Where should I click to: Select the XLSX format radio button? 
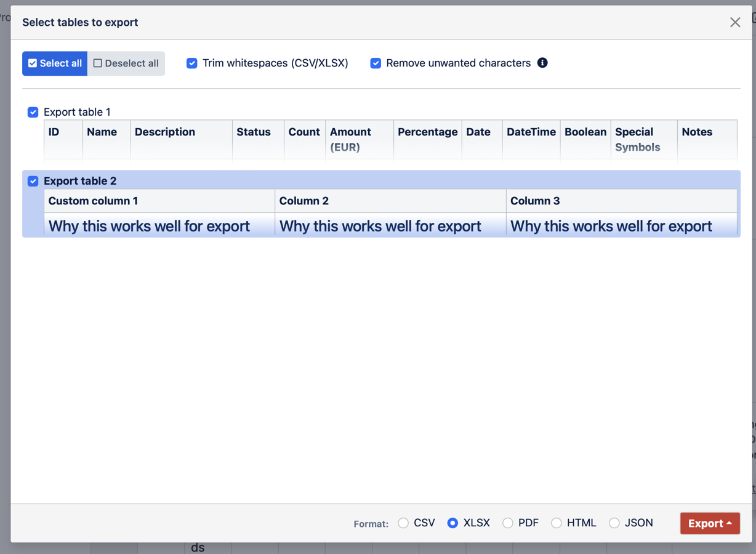tap(452, 523)
